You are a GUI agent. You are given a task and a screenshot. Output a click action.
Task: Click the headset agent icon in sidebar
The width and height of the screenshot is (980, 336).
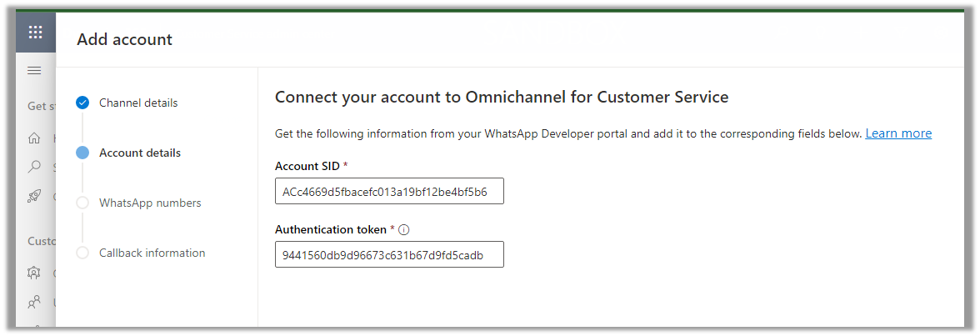point(34,273)
